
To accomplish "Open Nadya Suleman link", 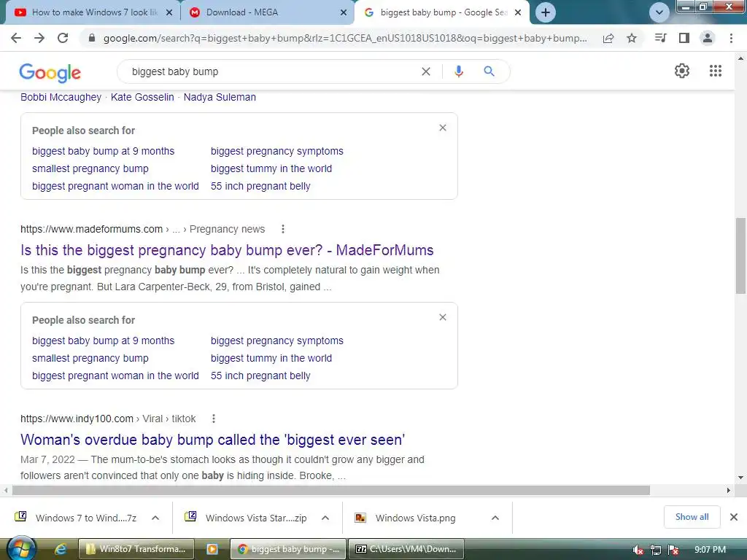I will (220, 97).
